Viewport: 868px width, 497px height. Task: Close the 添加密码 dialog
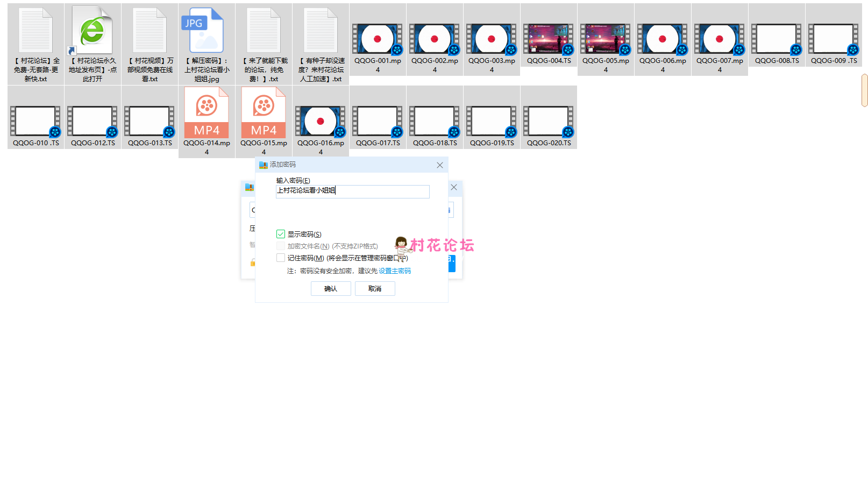click(x=440, y=165)
